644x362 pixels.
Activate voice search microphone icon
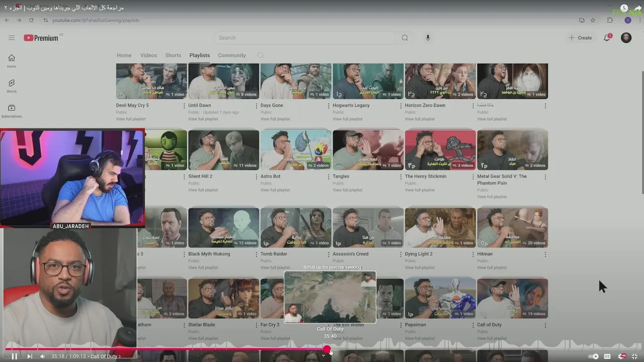pyautogui.click(x=428, y=38)
